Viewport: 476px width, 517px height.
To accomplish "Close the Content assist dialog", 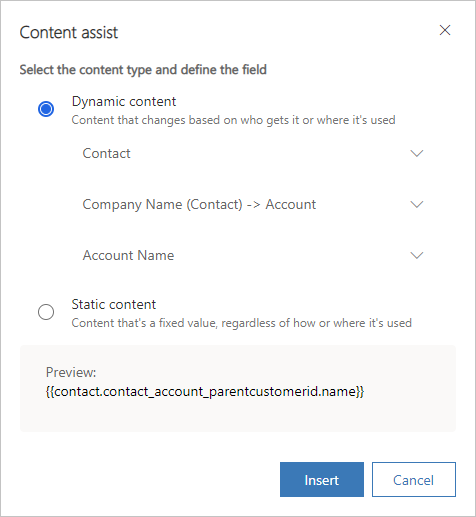I will coord(445,30).
